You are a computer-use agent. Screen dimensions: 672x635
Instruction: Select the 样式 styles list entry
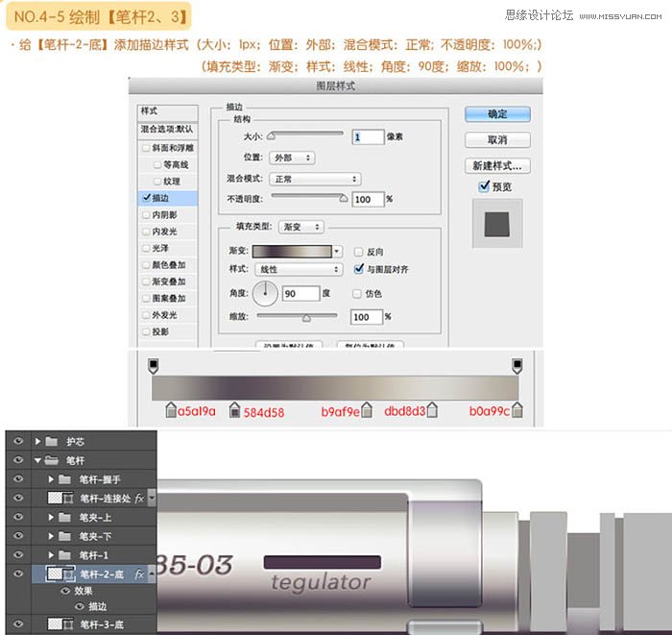(168, 111)
